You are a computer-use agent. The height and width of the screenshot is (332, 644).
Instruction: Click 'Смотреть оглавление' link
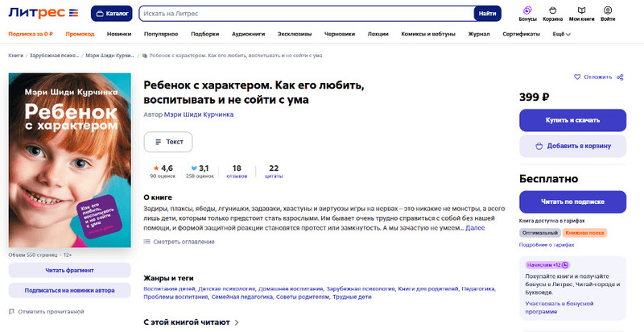[180, 242]
